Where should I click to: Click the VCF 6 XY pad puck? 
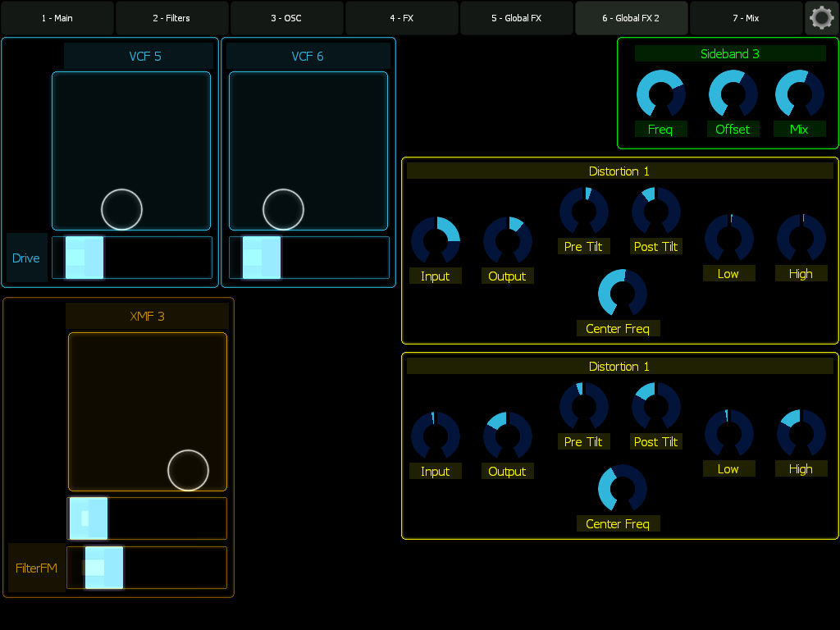click(283, 209)
